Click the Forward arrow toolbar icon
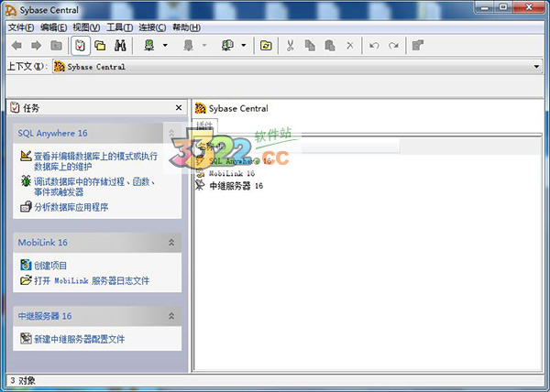Image resolution: width=550 pixels, height=392 pixels. [x=37, y=46]
